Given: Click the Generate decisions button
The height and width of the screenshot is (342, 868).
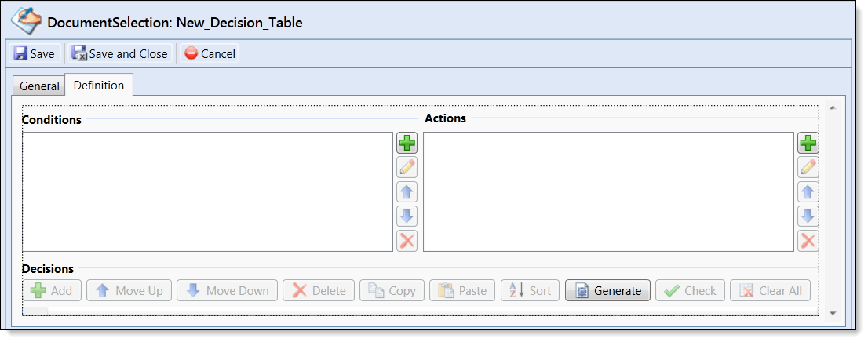Looking at the screenshot, I should [607, 290].
